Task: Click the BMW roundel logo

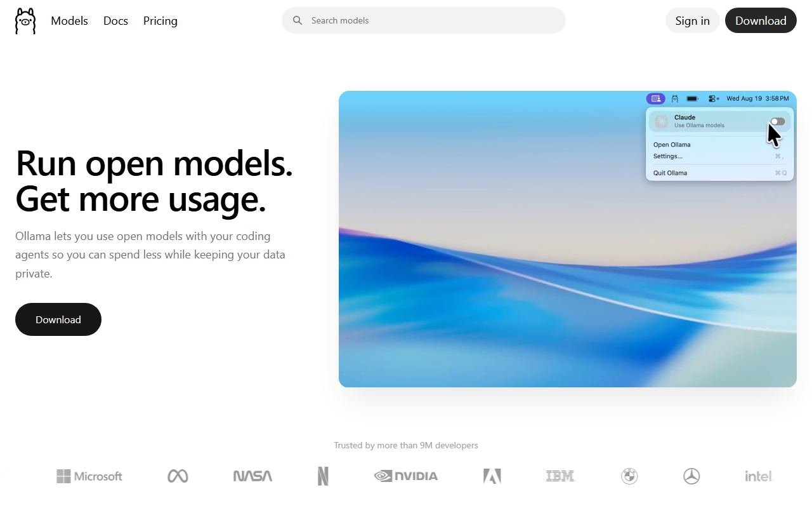Action: click(x=629, y=476)
